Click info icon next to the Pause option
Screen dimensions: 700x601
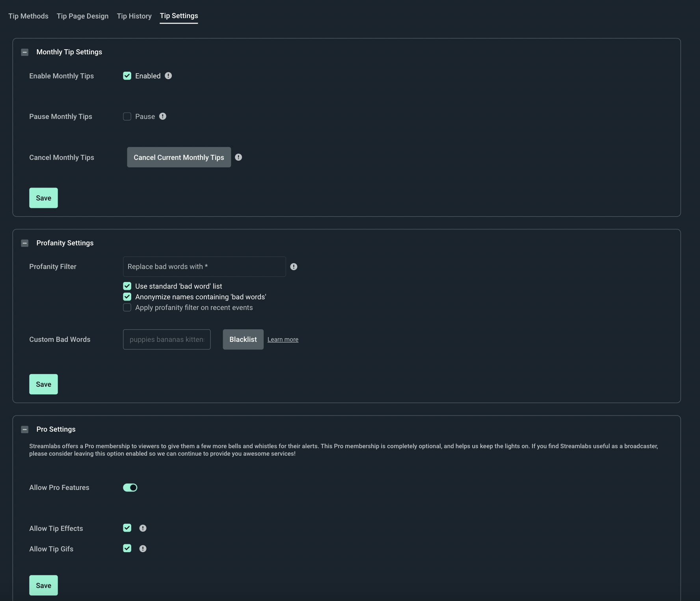[x=163, y=116]
